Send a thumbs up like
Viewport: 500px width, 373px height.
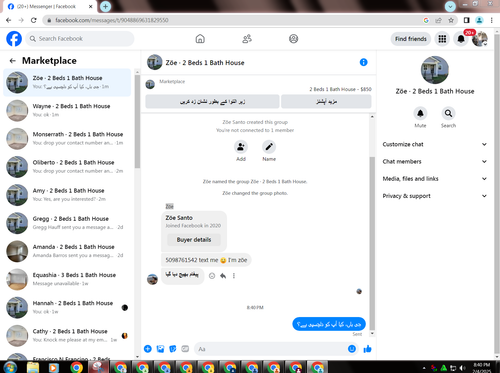coord(367,349)
